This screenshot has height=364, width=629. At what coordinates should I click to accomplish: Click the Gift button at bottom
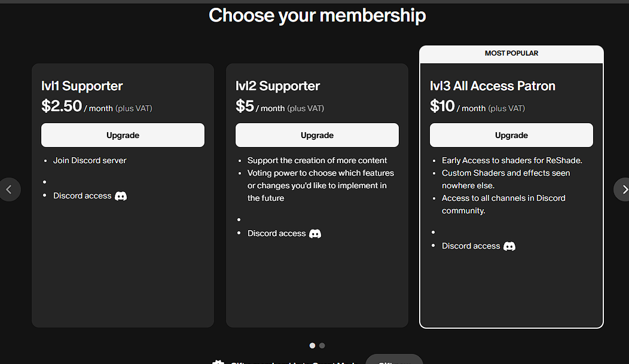tap(394, 361)
